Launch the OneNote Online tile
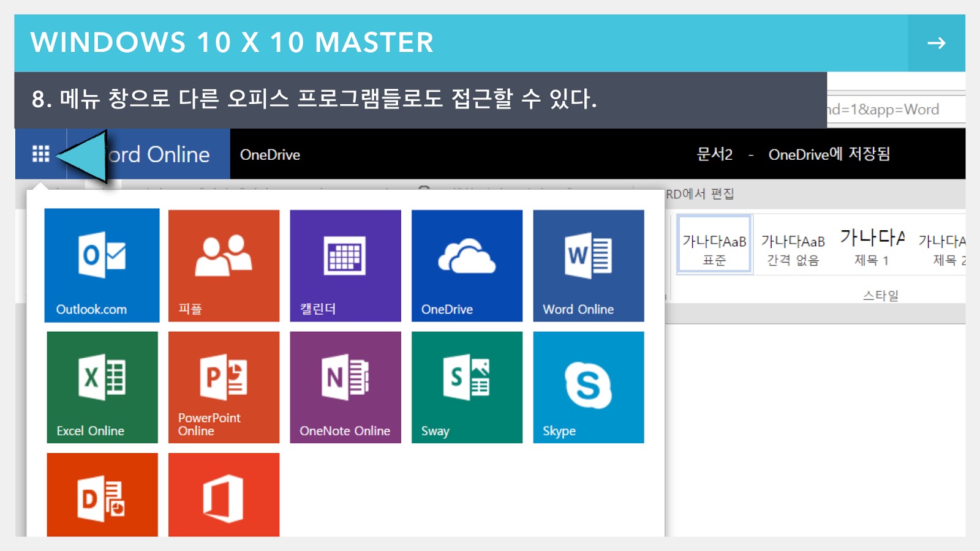 pos(345,388)
